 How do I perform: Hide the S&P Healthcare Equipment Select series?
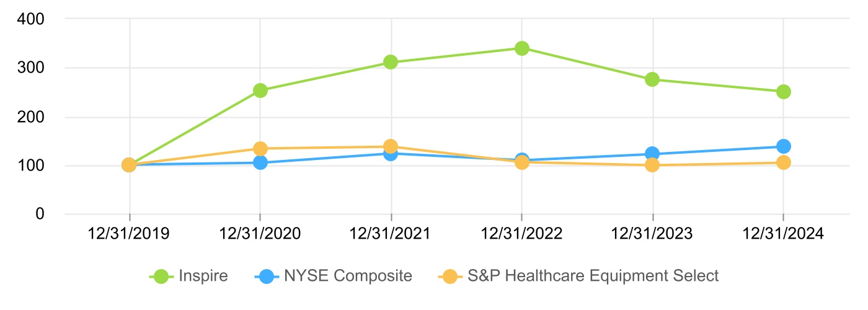(x=579, y=276)
